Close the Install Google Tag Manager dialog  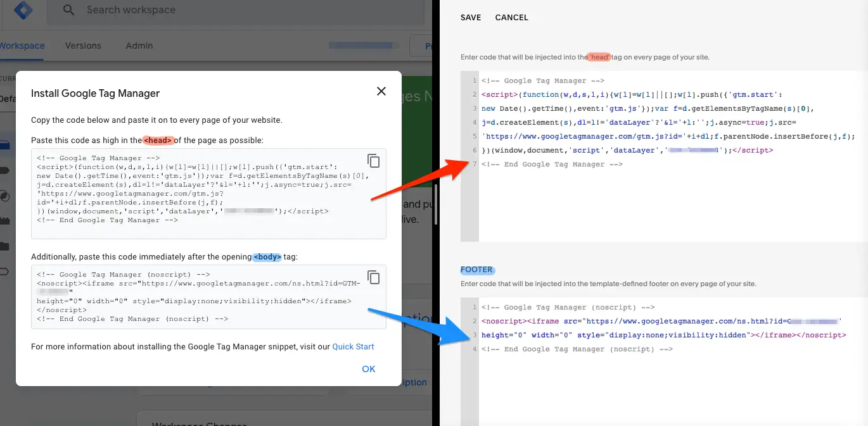[x=381, y=91]
